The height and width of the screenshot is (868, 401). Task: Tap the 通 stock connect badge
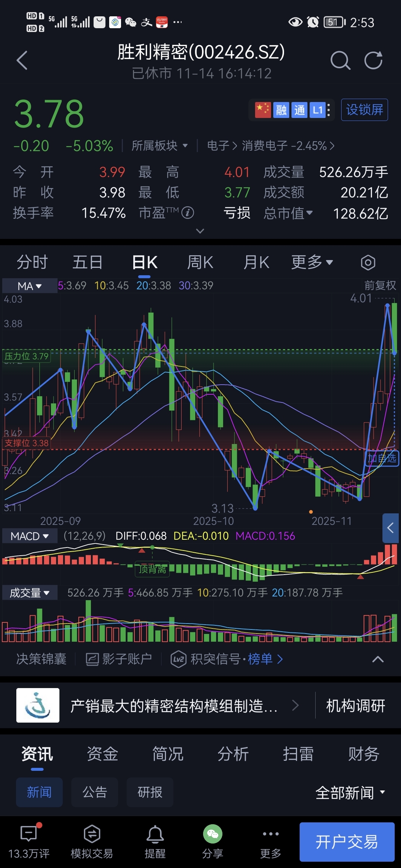coord(299,110)
